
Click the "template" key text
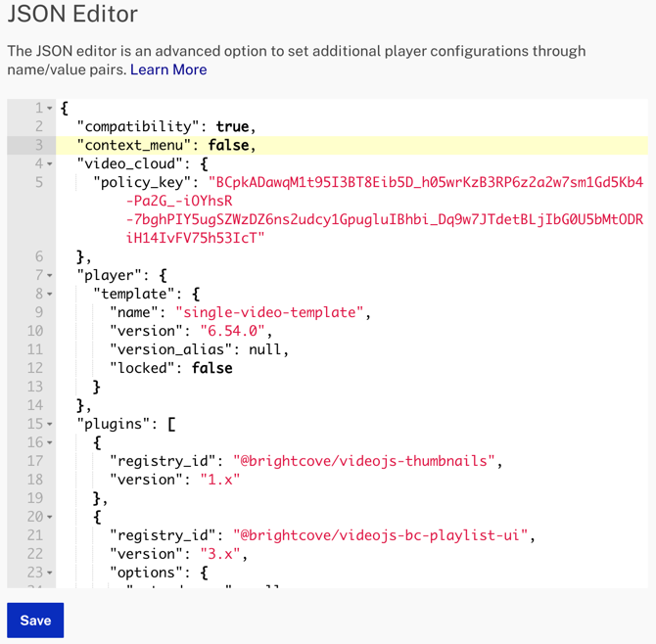pyautogui.click(x=134, y=294)
